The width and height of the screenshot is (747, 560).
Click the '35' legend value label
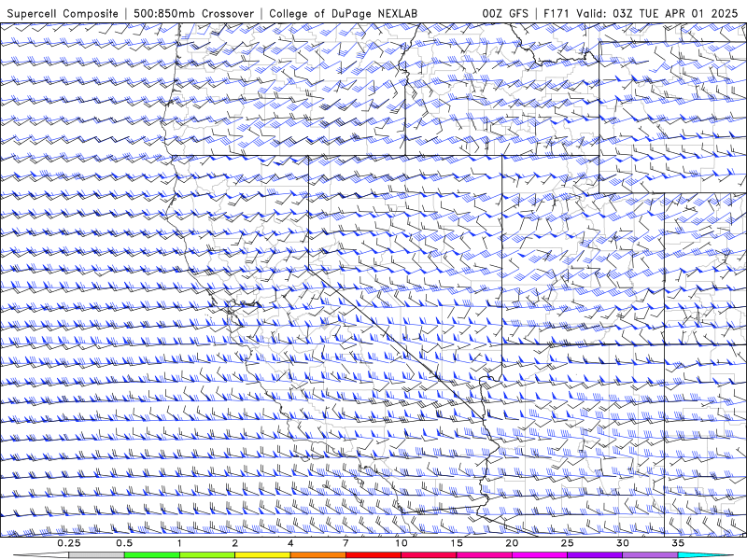[x=678, y=543]
